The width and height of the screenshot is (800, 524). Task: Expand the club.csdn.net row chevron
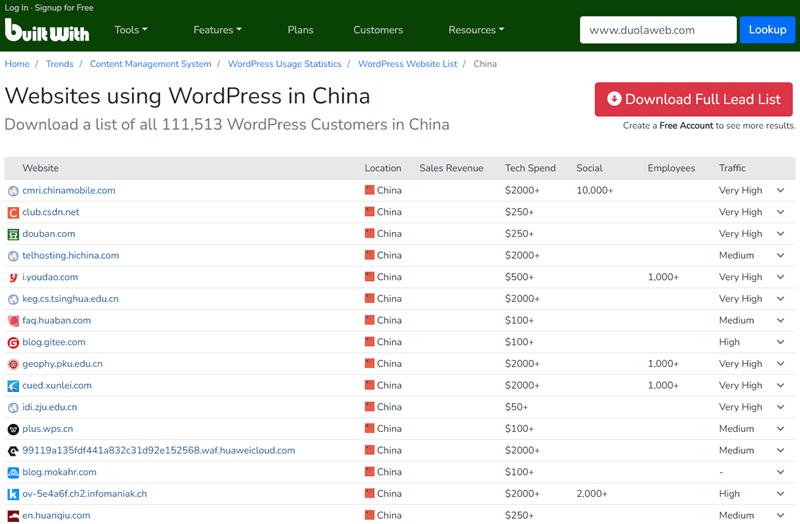pyautogui.click(x=781, y=212)
